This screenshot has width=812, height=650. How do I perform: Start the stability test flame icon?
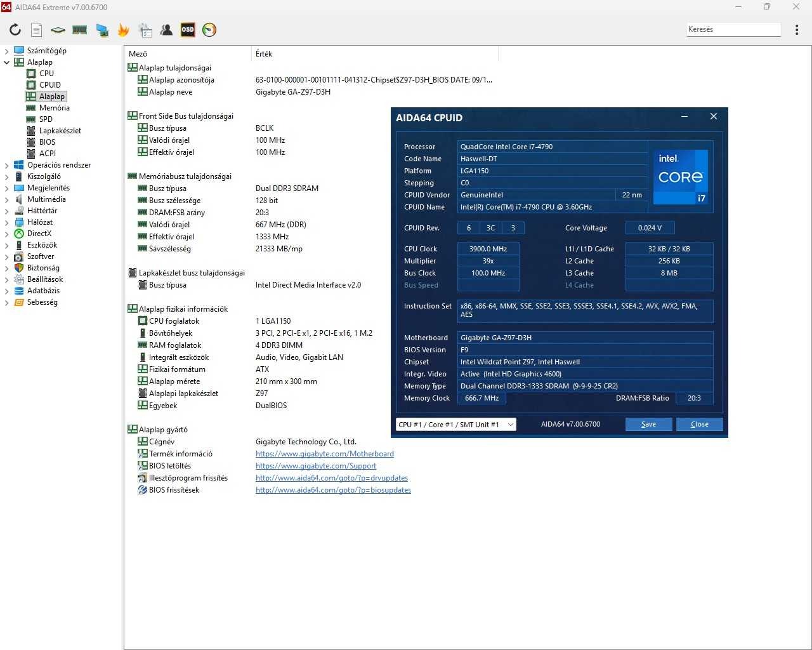[123, 30]
